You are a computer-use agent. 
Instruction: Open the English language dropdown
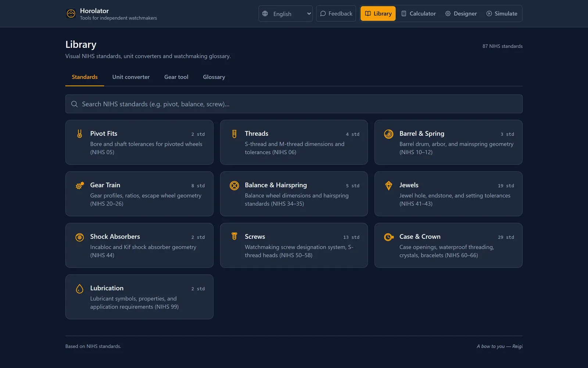coord(286,14)
